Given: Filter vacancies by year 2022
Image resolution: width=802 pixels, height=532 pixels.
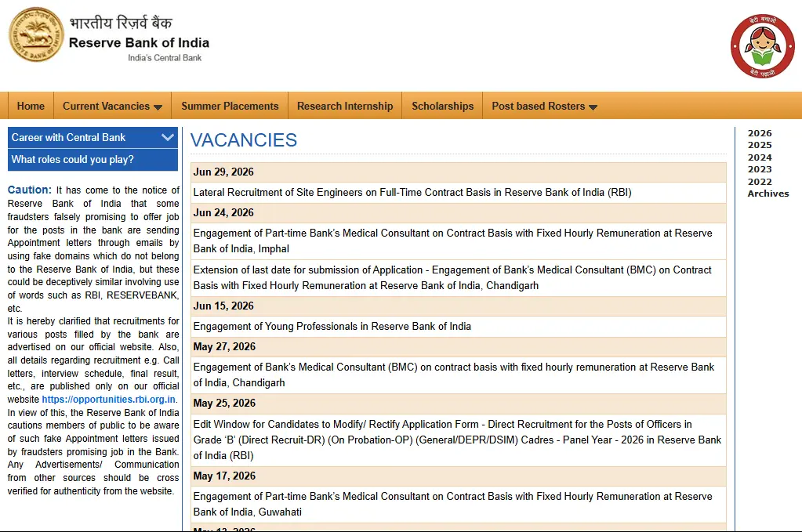Looking at the screenshot, I should click(x=760, y=182).
